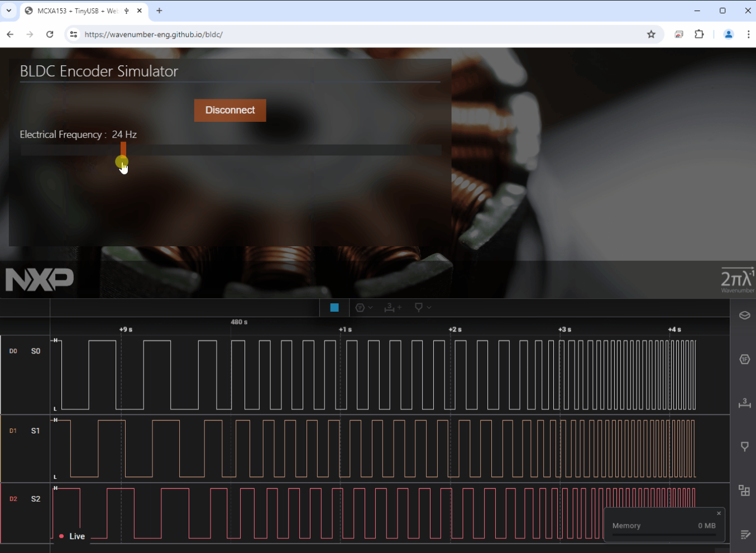Move the Electrical Frequency slider handle

coord(122,161)
